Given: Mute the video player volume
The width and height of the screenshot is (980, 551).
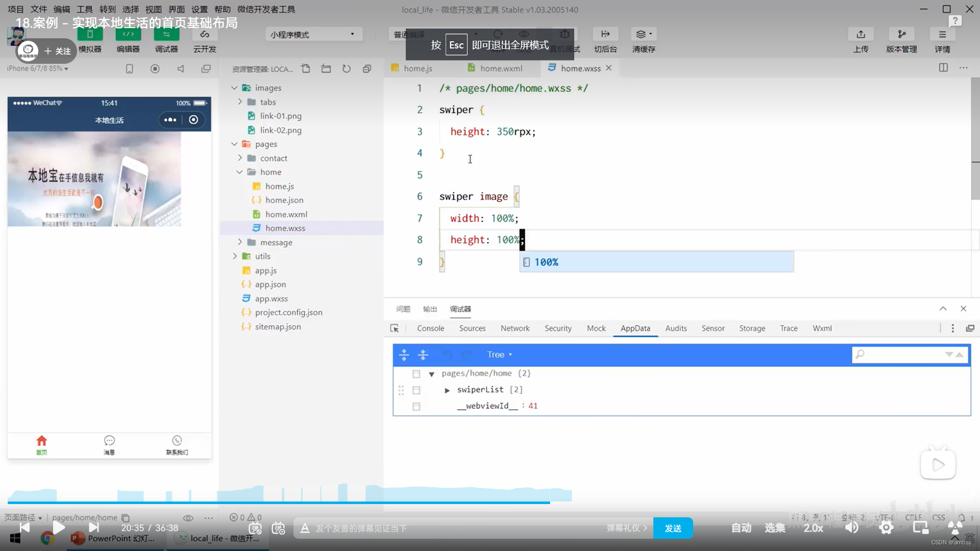Looking at the screenshot, I should [x=851, y=528].
